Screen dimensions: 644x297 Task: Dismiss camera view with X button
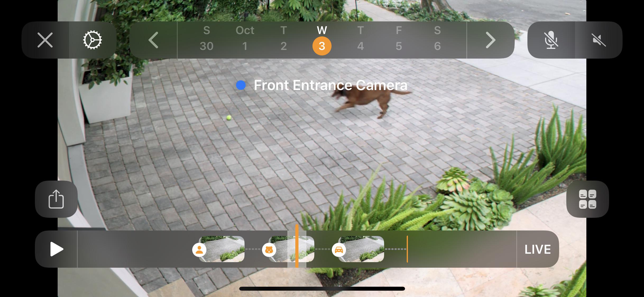tap(45, 40)
